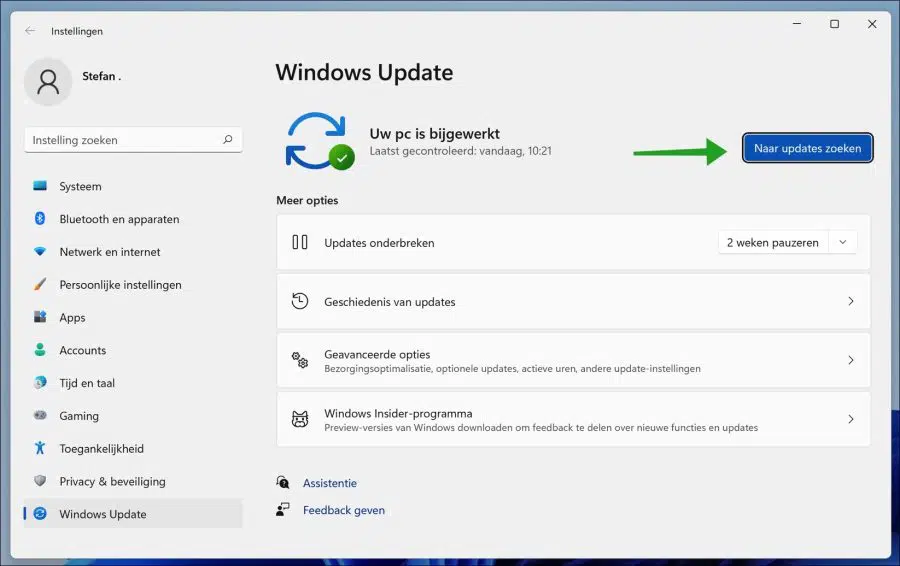Viewport: 900px width, 566px height.
Task: Click the Geschiedenis van updates text
Action: coord(390,301)
